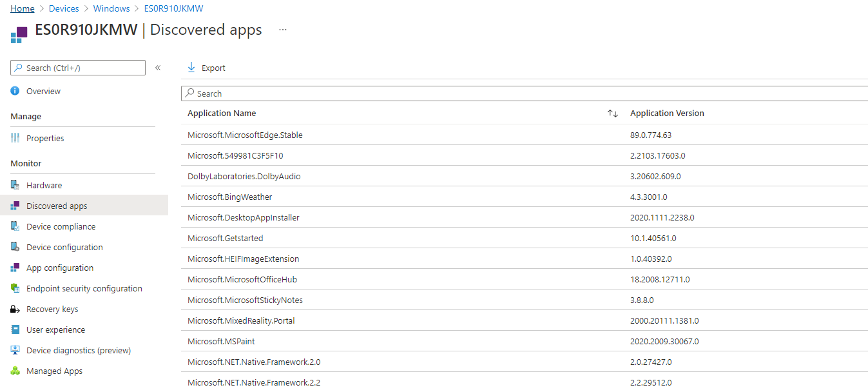Click version 2020.1111.2238.0 cell
This screenshot has width=868, height=392.
(x=662, y=218)
